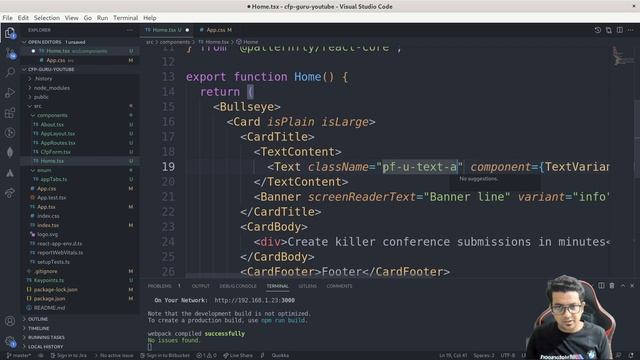Click Sign in to Jira status item

69,356
